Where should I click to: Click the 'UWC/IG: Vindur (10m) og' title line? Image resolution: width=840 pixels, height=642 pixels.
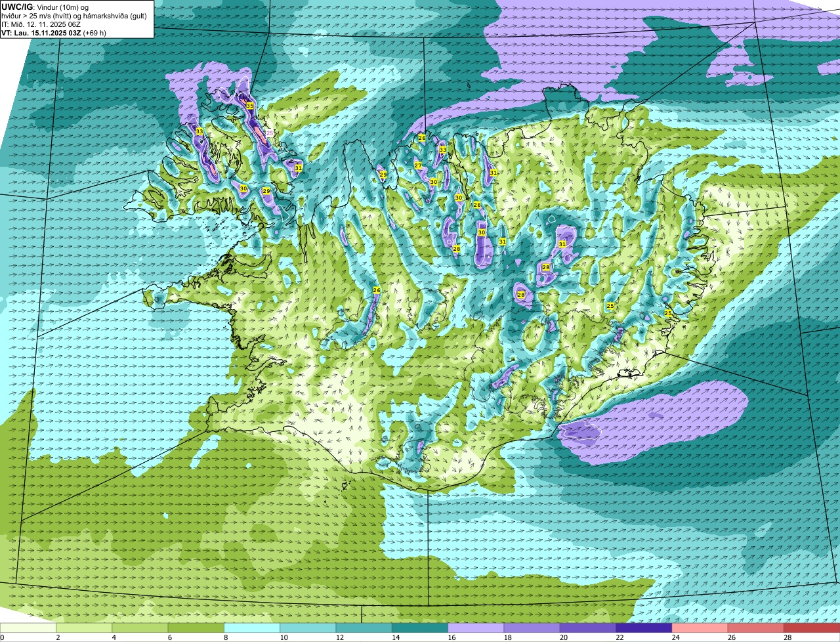coord(45,7)
